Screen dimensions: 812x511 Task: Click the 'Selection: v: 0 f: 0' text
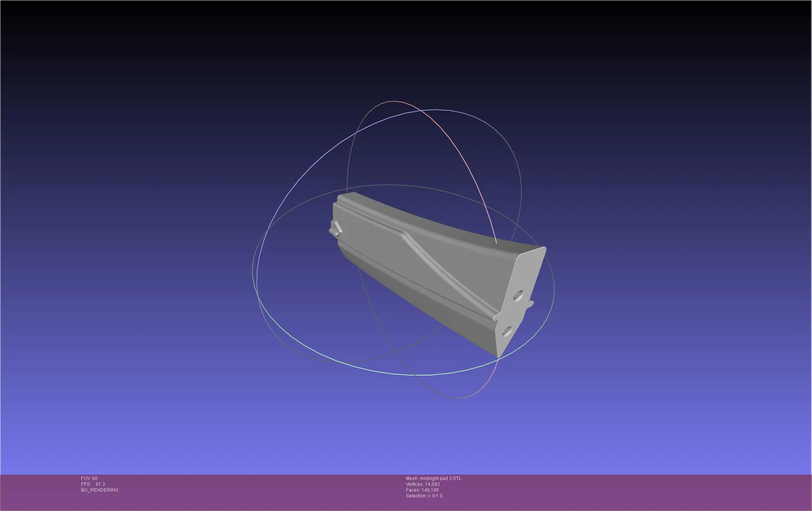click(424, 496)
